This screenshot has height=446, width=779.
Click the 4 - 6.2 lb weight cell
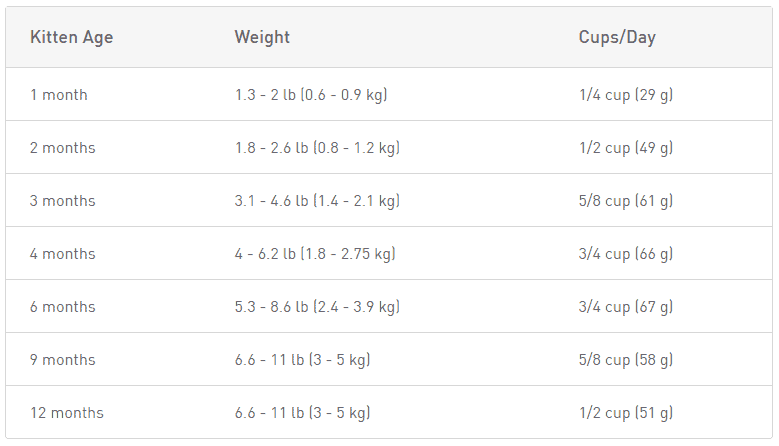coord(315,254)
